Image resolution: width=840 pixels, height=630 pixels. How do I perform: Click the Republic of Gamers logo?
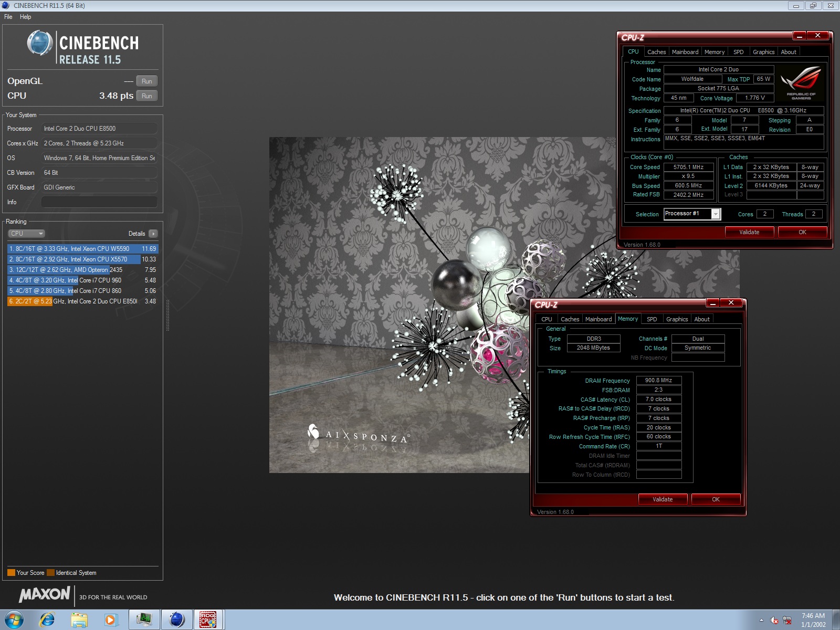coord(801,83)
